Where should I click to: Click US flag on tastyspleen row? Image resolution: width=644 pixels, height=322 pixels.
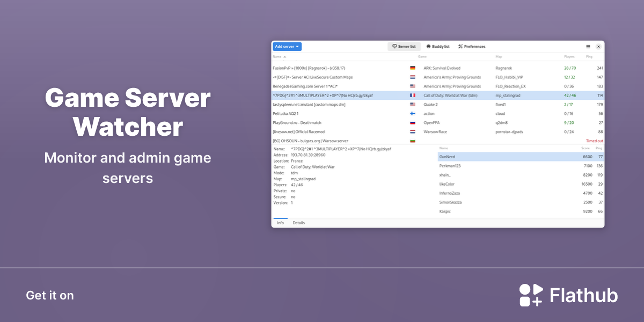tap(413, 105)
